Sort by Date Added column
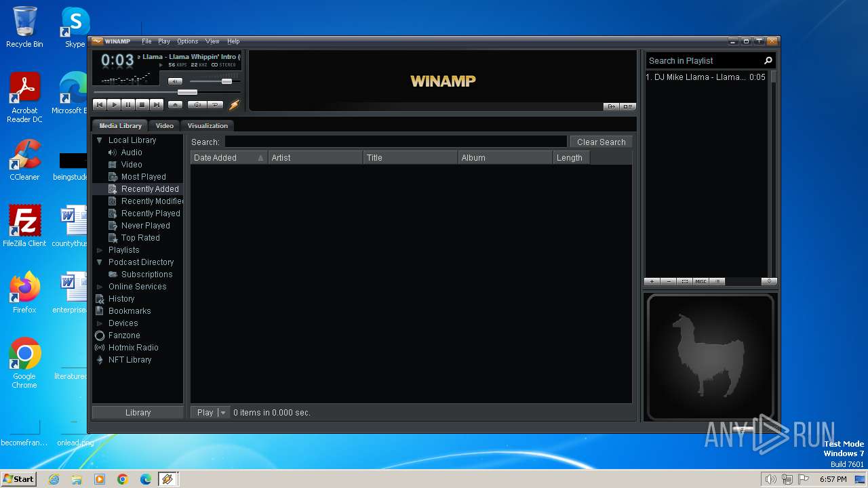Viewport: 868px width, 488px height. [229, 157]
